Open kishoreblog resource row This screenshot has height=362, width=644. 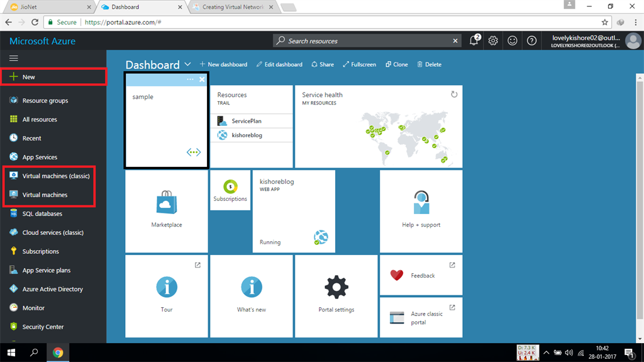pos(252,135)
